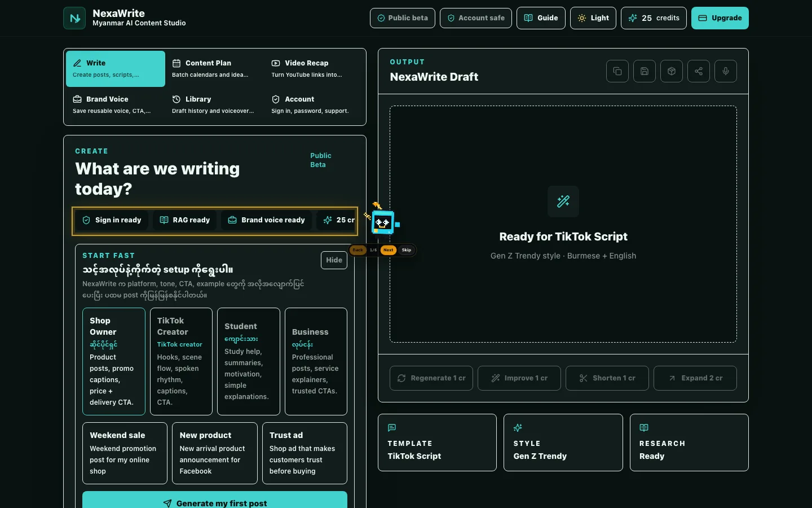Select the Shop Owner setup card

click(114, 361)
